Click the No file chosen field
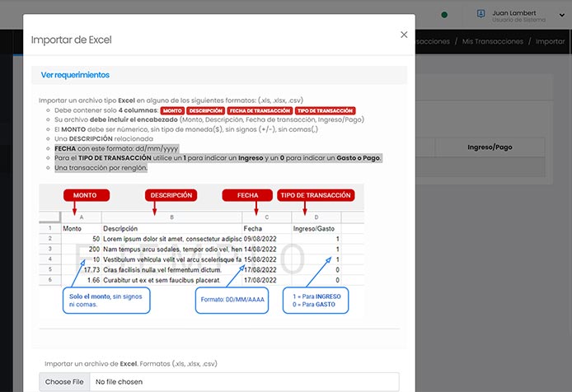 pyautogui.click(x=244, y=382)
